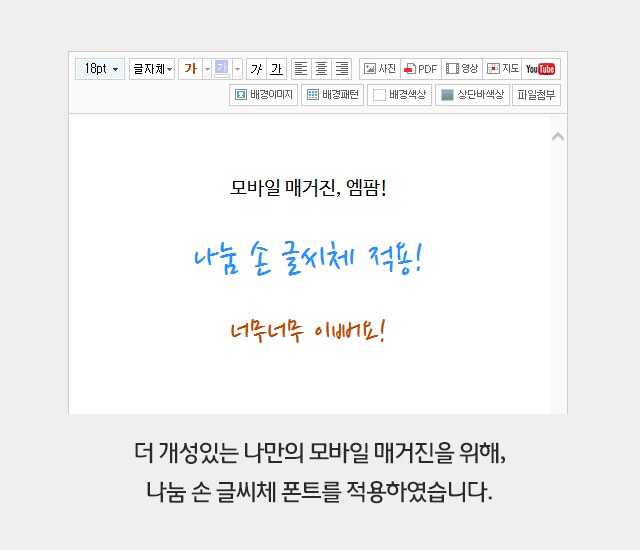Toggle underline 가 formatting
Screen dimensions: 640x550
tap(277, 69)
